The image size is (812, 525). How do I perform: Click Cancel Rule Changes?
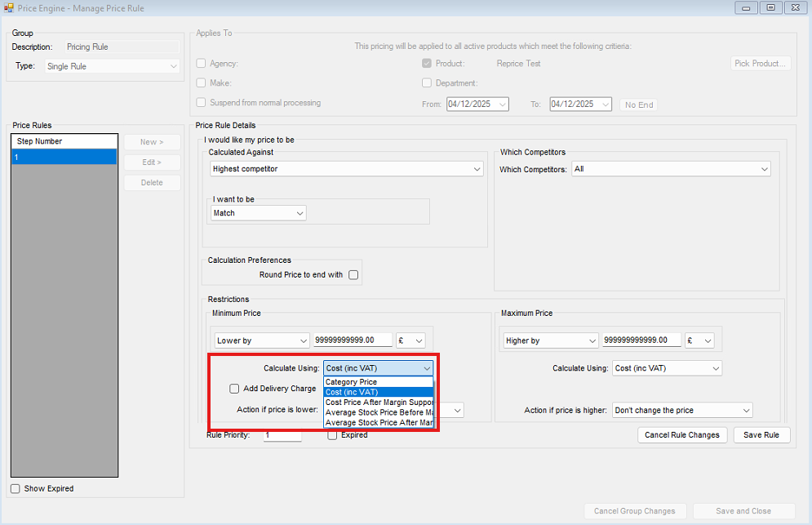(682, 435)
